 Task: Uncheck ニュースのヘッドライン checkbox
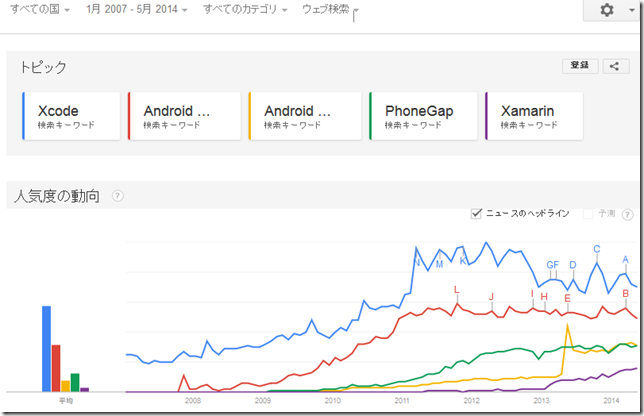[x=476, y=214]
